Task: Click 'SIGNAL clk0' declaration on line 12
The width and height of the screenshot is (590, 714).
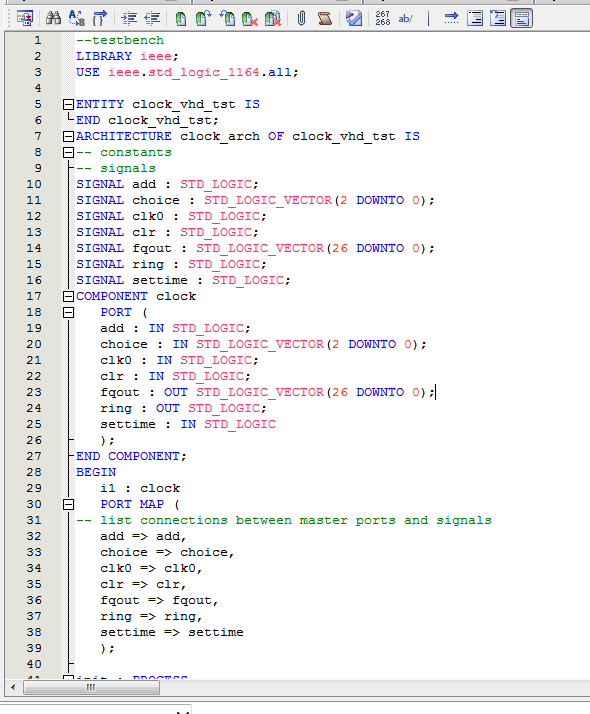Action: (171, 216)
